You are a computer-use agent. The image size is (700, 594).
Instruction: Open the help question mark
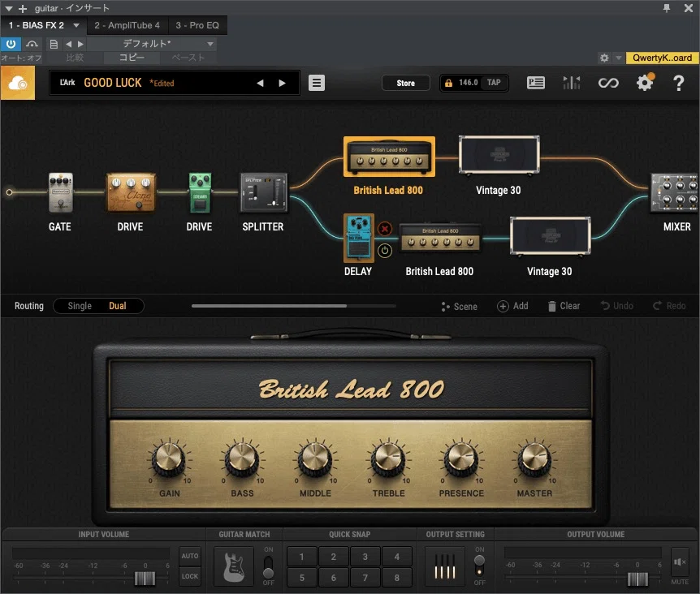coord(679,83)
